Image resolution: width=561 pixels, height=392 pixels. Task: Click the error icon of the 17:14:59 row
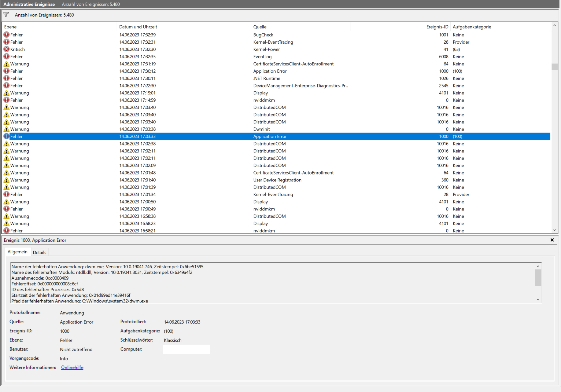tap(6, 100)
